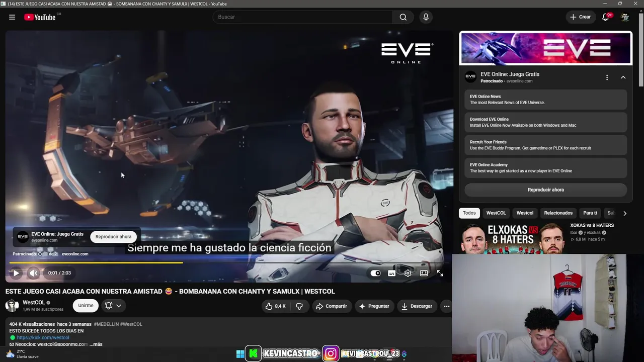644x362 pixels.
Task: Open EVE channel avatar in sidebar ad
Action: click(x=470, y=77)
